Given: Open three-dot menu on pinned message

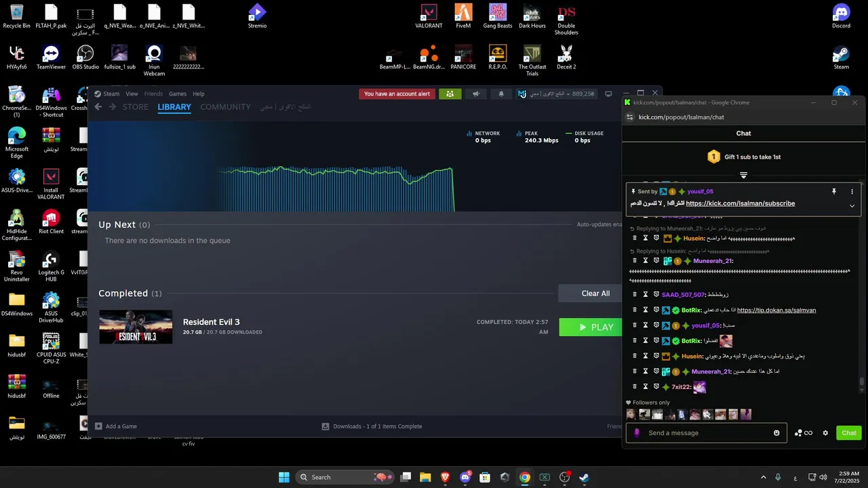Looking at the screenshot, I should tap(852, 192).
